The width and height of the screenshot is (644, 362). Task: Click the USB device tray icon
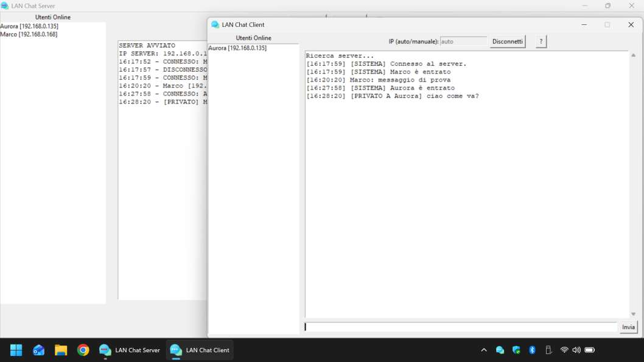[548, 350]
